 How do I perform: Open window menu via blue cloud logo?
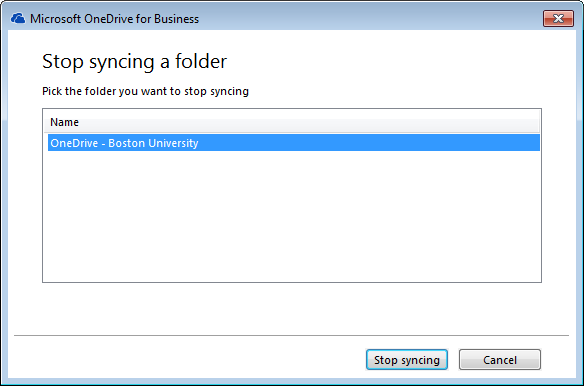coord(18,18)
